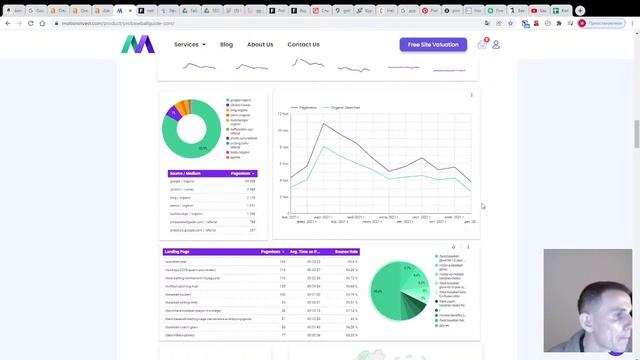The image size is (640, 360).
Task: Open the user account icon
Action: point(496,44)
